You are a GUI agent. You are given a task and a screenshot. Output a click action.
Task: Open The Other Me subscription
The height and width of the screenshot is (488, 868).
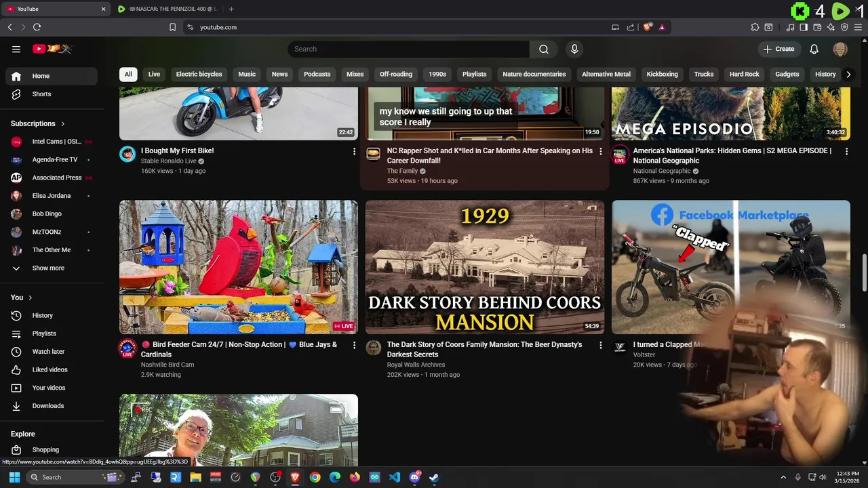pyautogui.click(x=52, y=250)
